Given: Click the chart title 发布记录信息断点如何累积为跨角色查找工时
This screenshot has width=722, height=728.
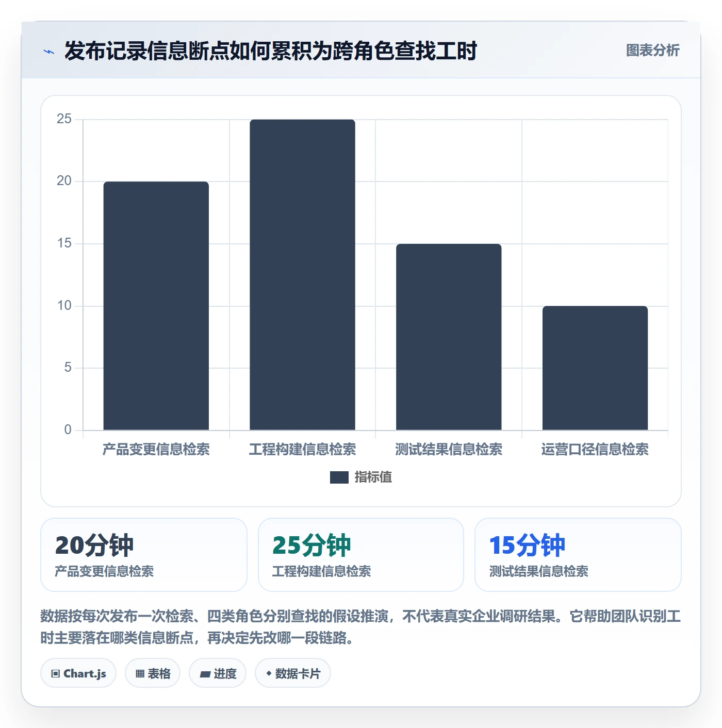Looking at the screenshot, I should click(x=271, y=51).
